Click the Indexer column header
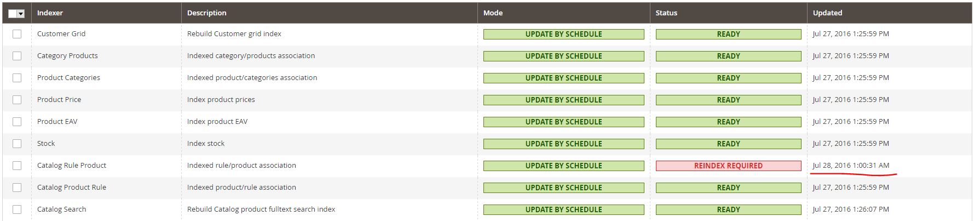 pos(50,13)
